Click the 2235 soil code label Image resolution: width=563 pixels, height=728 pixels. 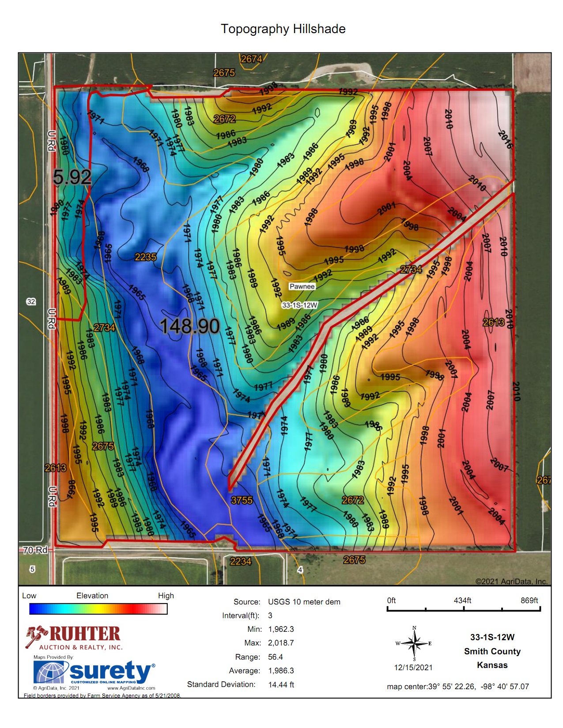[146, 257]
